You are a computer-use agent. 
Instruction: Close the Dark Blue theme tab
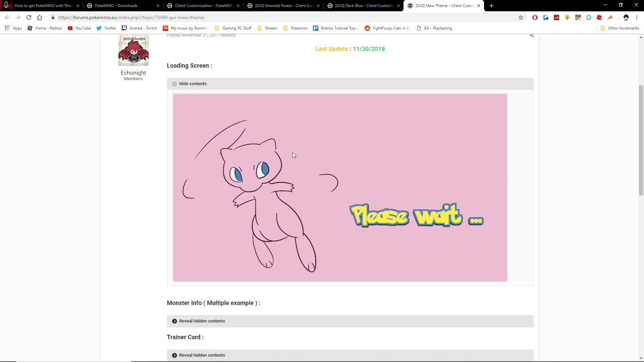click(x=398, y=6)
